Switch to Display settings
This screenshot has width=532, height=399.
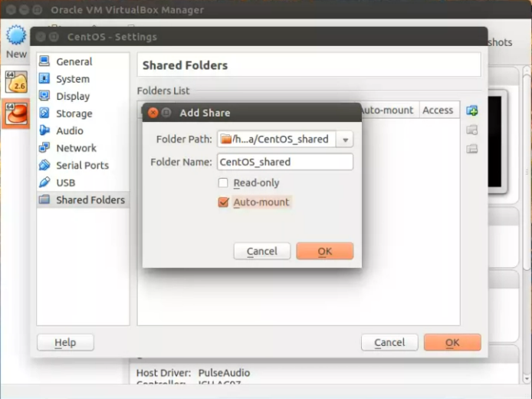tap(73, 97)
